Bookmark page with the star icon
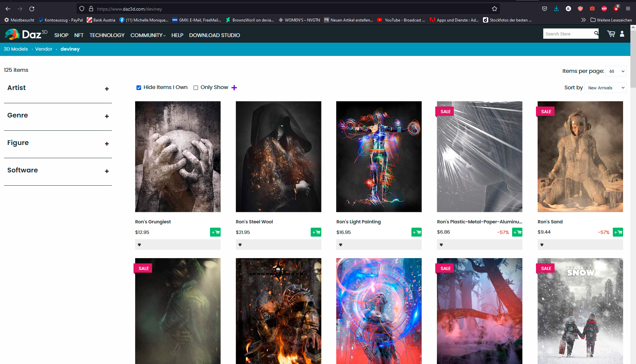 [495, 9]
